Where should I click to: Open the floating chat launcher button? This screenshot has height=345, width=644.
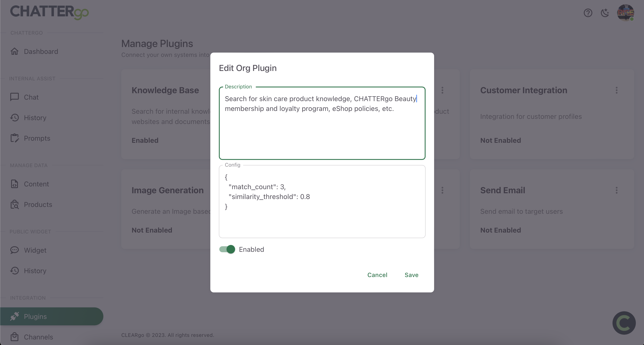click(x=624, y=323)
